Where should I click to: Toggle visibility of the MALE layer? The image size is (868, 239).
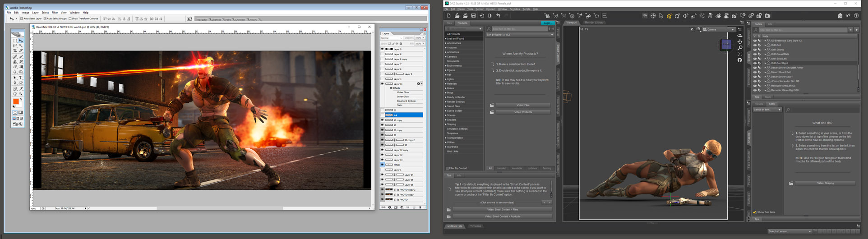tap(382, 165)
